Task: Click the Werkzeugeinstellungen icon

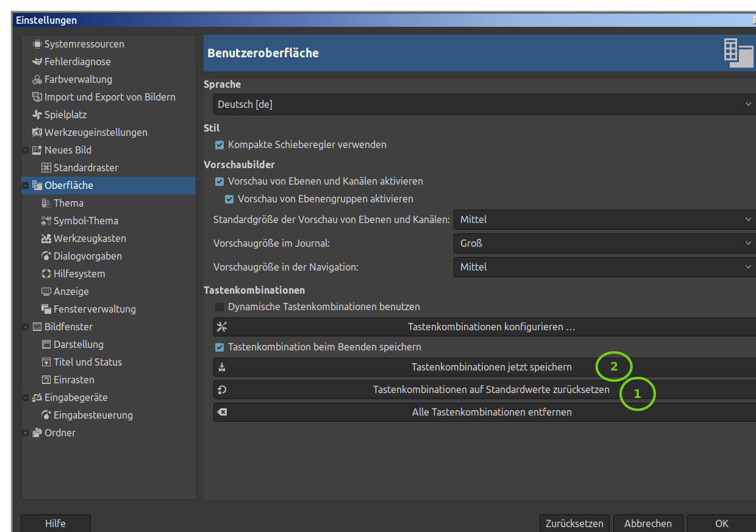Action: pyautogui.click(x=37, y=133)
